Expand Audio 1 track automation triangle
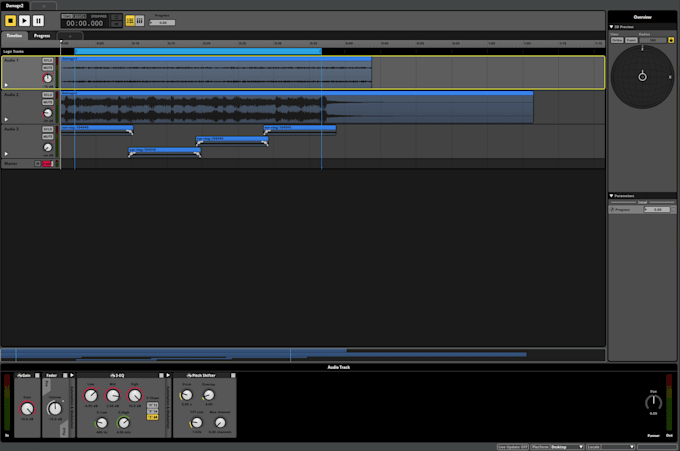This screenshot has width=680, height=451. [6, 85]
